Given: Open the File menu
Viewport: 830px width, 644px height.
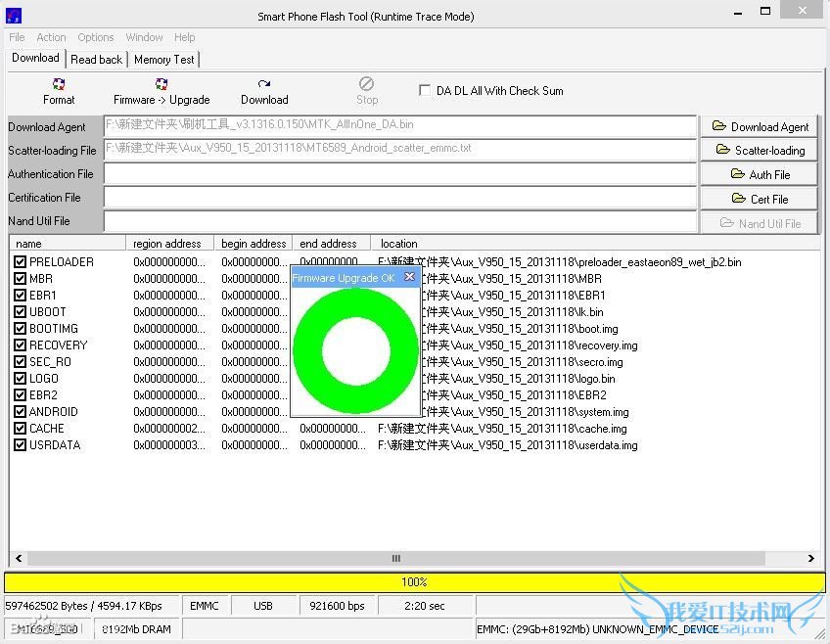Looking at the screenshot, I should 17,37.
